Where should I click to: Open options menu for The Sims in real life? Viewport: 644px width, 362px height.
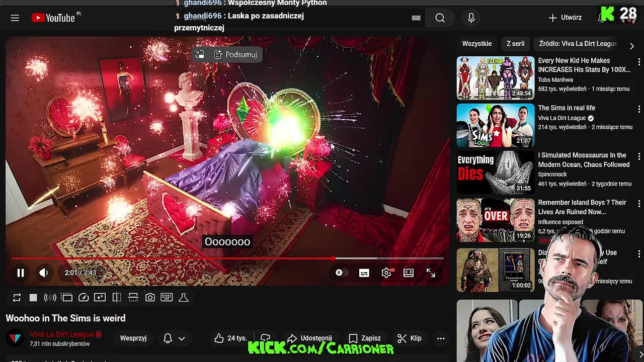point(639,109)
